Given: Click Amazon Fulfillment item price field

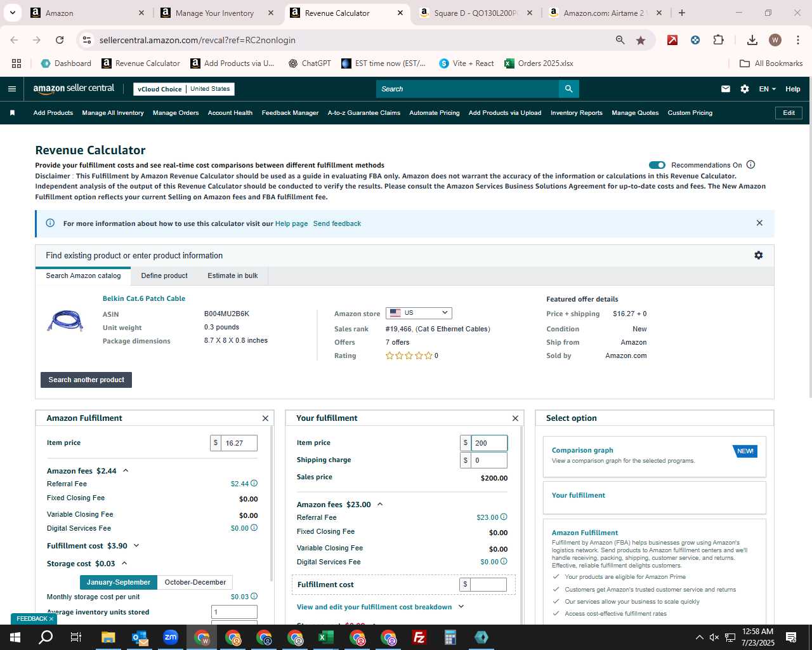Looking at the screenshot, I should 239,443.
